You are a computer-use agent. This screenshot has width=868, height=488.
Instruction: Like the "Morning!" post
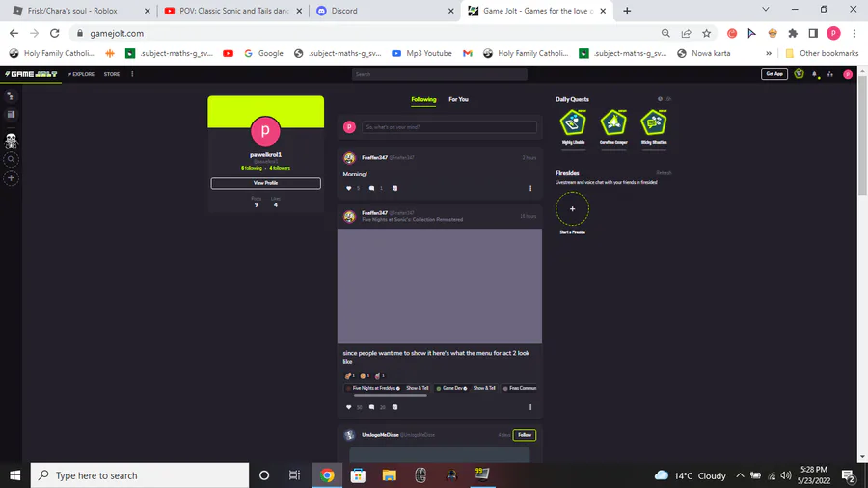349,189
